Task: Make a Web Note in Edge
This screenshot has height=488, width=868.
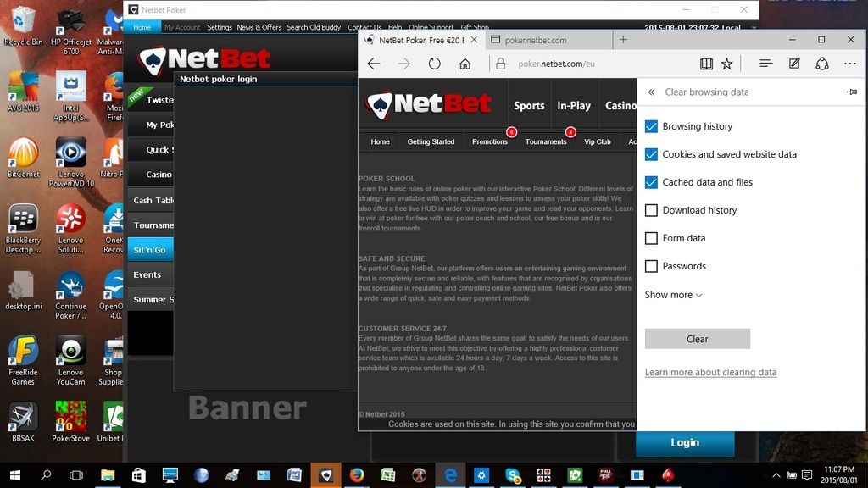Action: coord(793,64)
